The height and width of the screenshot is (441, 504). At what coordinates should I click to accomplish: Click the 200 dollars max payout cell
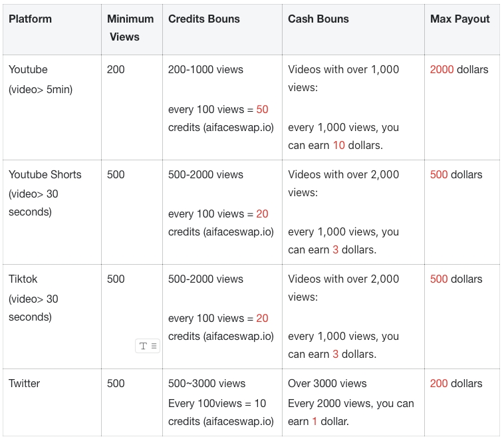[462, 402]
